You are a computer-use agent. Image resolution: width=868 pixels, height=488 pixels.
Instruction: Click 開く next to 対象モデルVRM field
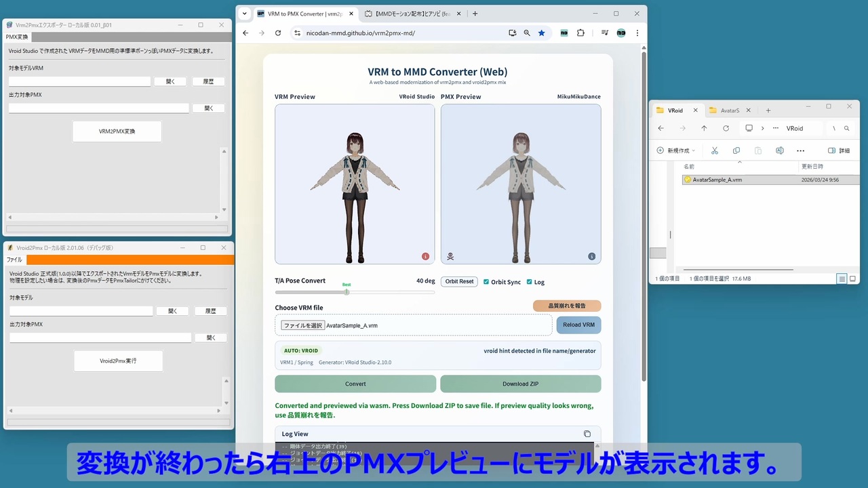[170, 81]
